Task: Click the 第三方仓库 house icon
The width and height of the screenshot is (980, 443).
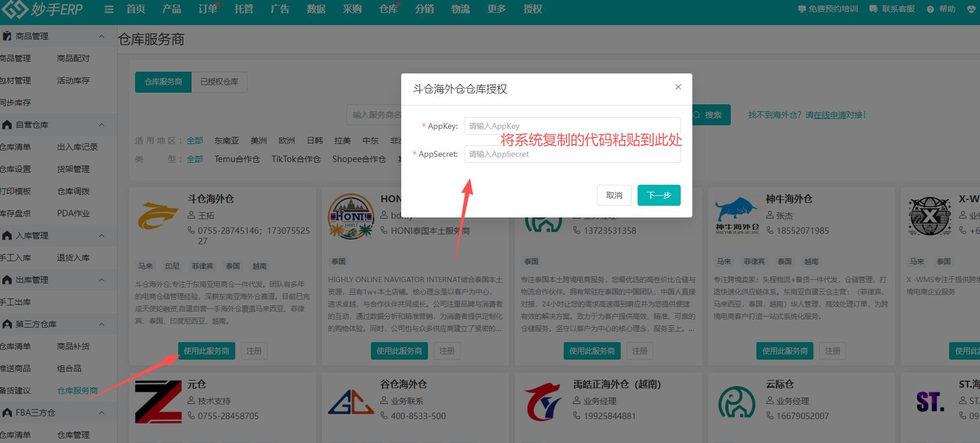Action: click(7, 324)
